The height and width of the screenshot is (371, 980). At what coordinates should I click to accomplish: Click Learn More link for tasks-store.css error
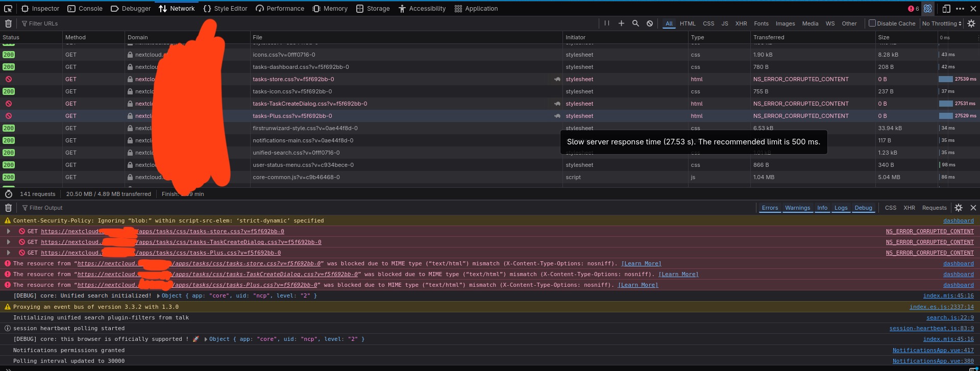[641, 264]
